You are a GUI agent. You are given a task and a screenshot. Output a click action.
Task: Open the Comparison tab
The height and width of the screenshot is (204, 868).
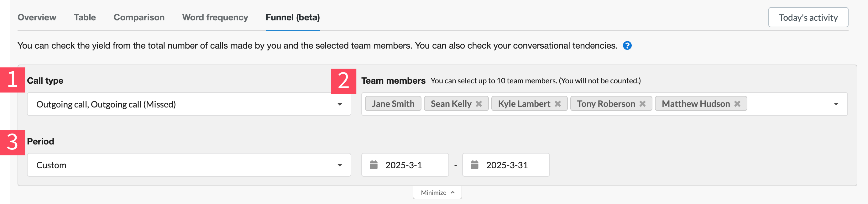click(x=139, y=18)
